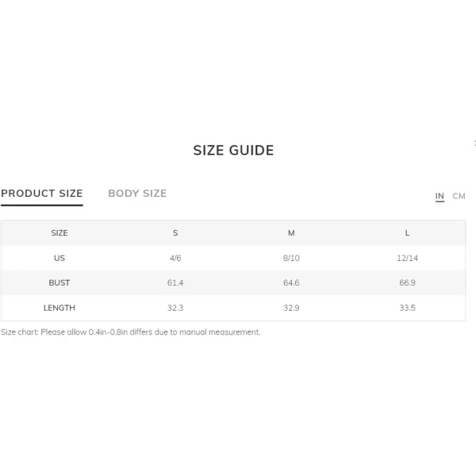Click the 61.4 bust value
This screenshot has height=476, width=476.
[175, 283]
